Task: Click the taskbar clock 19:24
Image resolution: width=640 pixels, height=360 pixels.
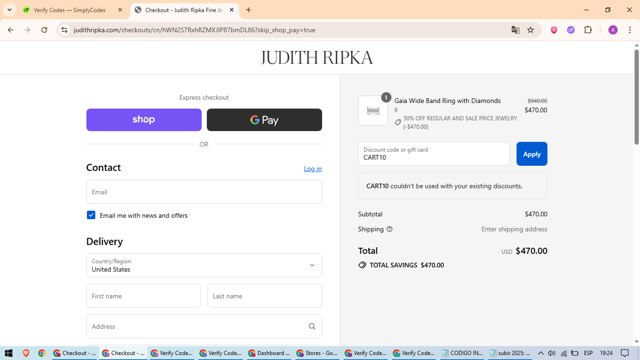Action: (x=606, y=353)
